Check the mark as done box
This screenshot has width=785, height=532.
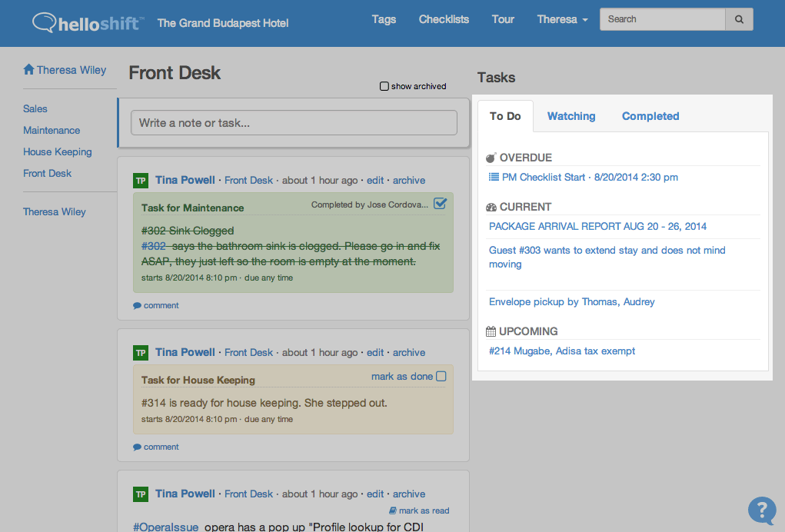(441, 377)
